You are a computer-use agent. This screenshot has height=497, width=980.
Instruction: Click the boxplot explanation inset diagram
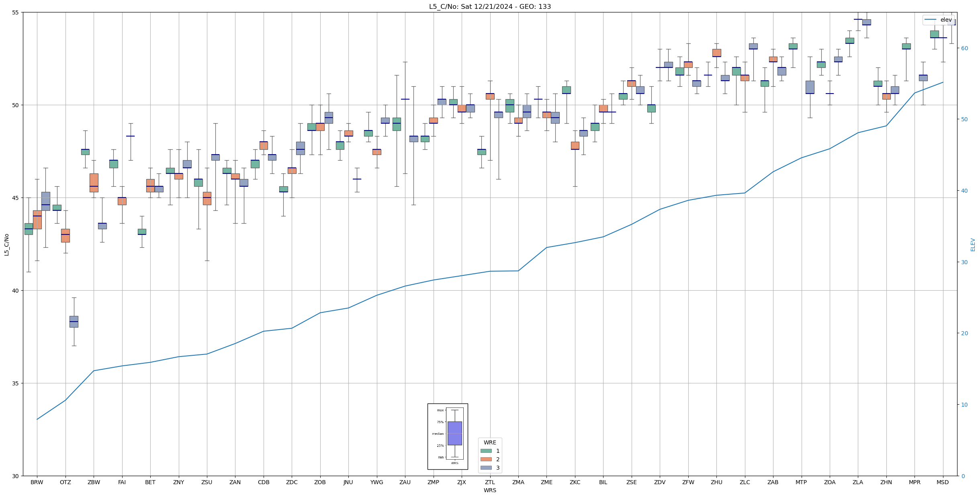[x=448, y=436]
